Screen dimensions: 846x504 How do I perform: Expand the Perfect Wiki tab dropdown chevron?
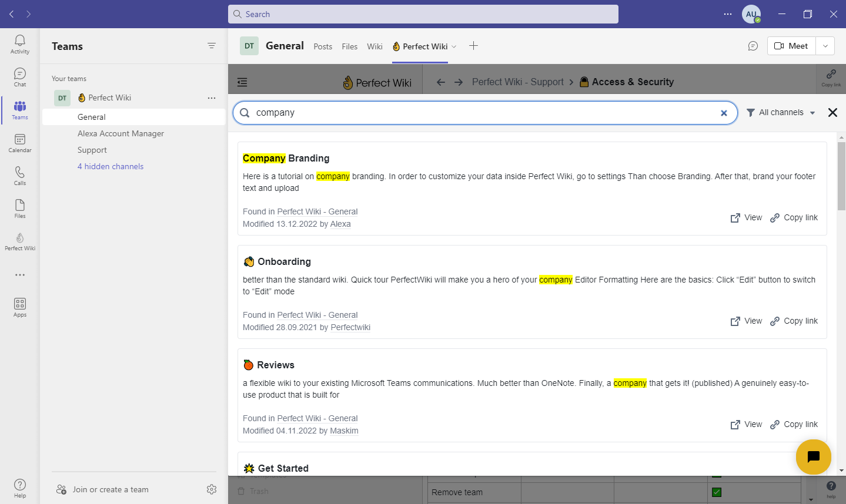(453, 46)
